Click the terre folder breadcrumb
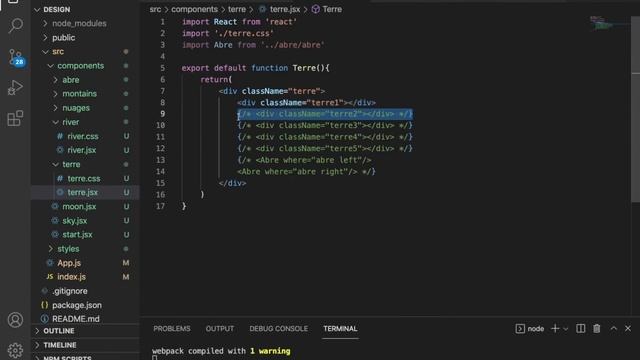This screenshot has width=640, height=360. pyautogui.click(x=237, y=9)
